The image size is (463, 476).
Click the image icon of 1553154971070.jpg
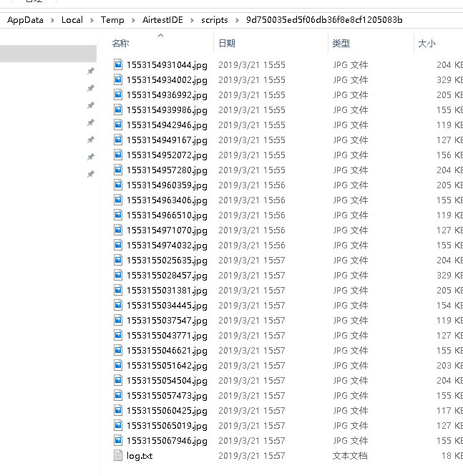pyautogui.click(x=118, y=230)
